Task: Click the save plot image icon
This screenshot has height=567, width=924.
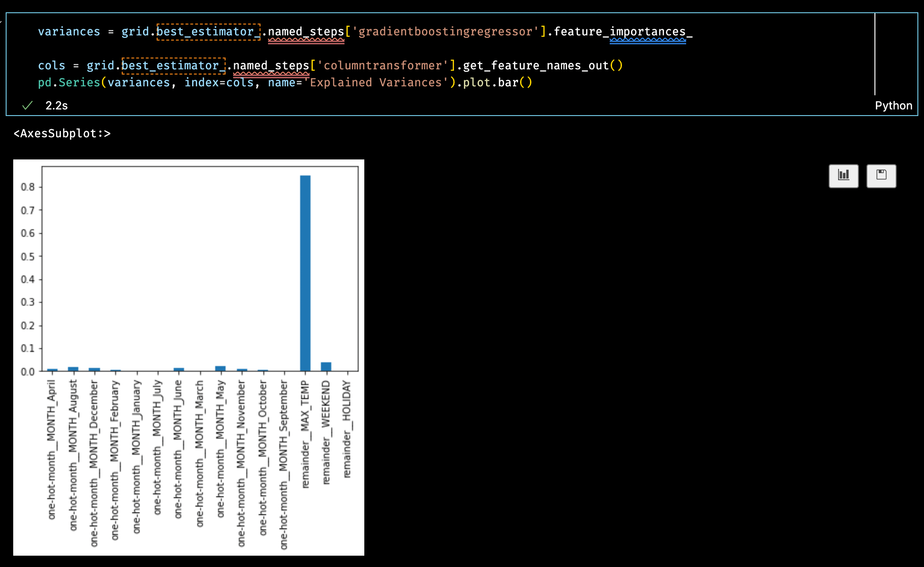Action: [881, 176]
